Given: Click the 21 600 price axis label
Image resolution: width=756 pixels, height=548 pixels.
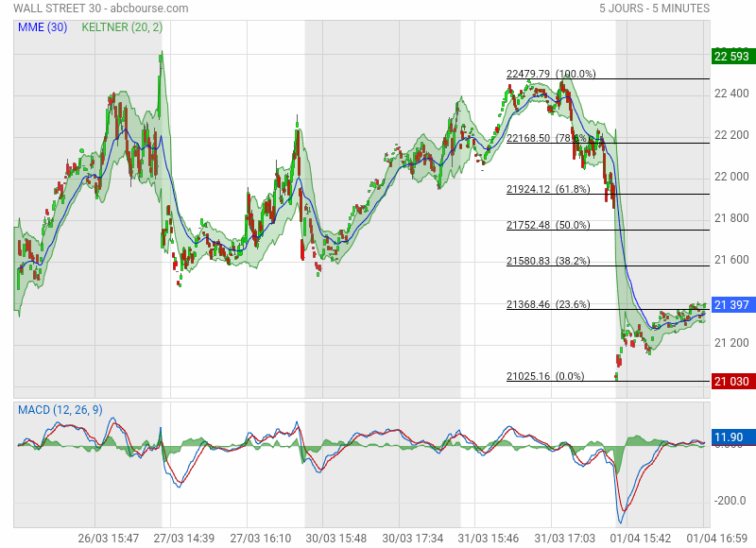Looking at the screenshot, I should pyautogui.click(x=731, y=259).
